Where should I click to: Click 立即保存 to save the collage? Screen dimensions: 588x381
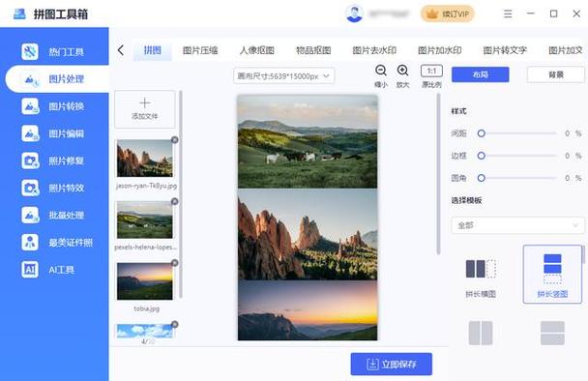(x=392, y=365)
